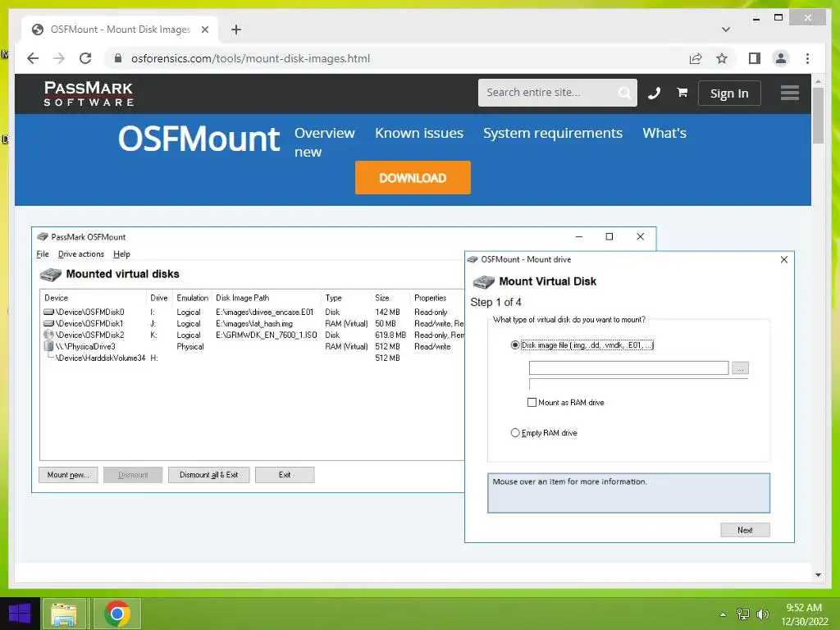Click the PassMark OSFMount title icon
Screen dimensions: 840x630
click(x=43, y=237)
